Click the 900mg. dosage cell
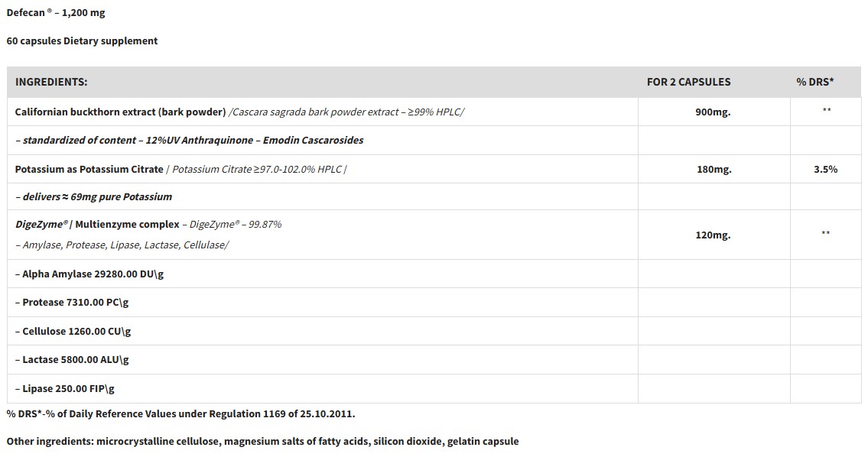Image resolution: width=868 pixels, height=457 pixels. (713, 112)
